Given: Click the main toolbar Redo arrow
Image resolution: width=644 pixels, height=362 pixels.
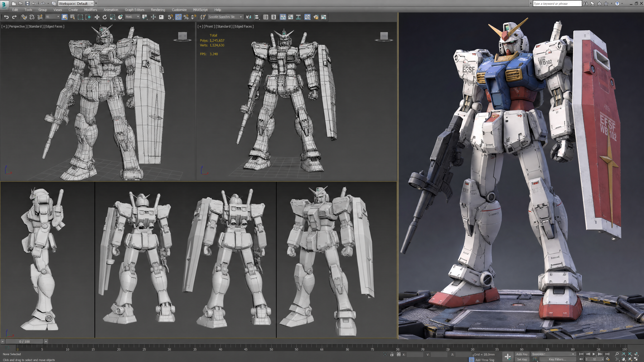Looking at the screenshot, I should 14,17.
